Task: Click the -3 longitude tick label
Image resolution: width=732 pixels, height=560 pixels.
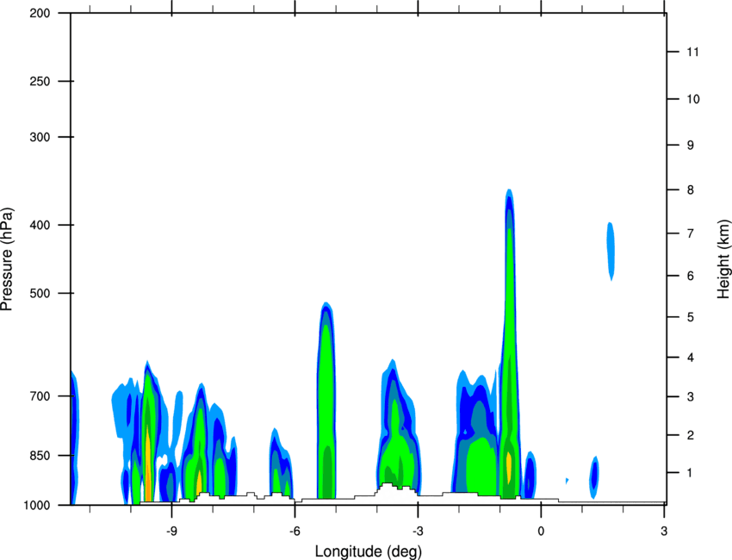Action: 418,531
